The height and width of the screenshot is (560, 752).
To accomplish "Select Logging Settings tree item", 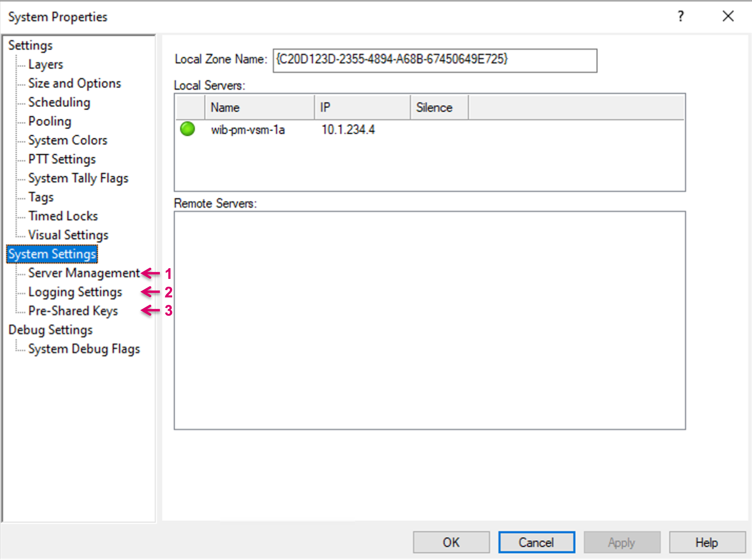I will click(x=75, y=292).
